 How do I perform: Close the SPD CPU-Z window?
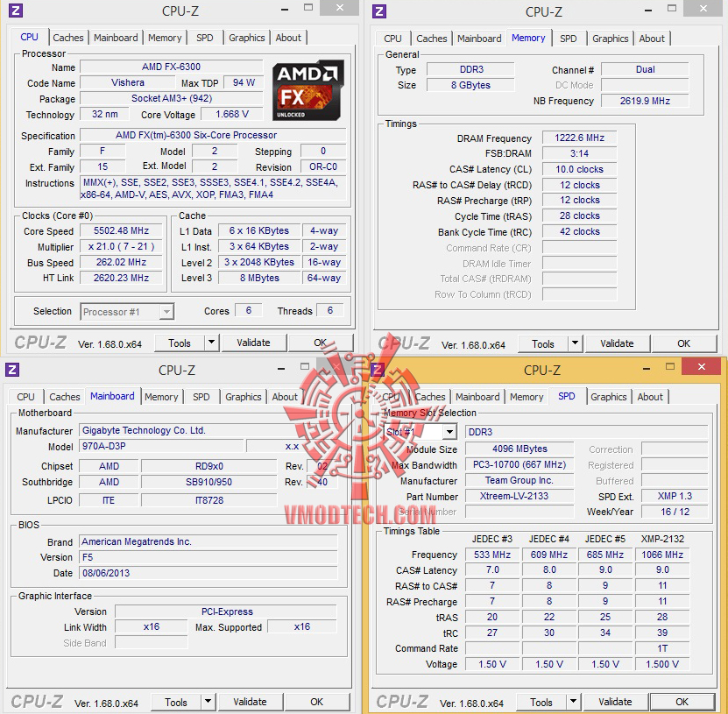(702, 367)
